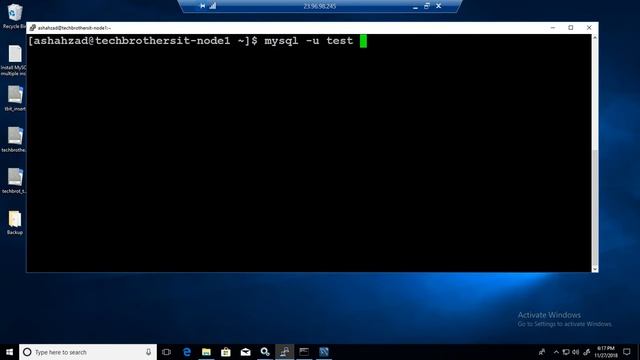Click the green terminal cursor
Image resolution: width=640 pixels, height=360 pixels.
tap(363, 41)
